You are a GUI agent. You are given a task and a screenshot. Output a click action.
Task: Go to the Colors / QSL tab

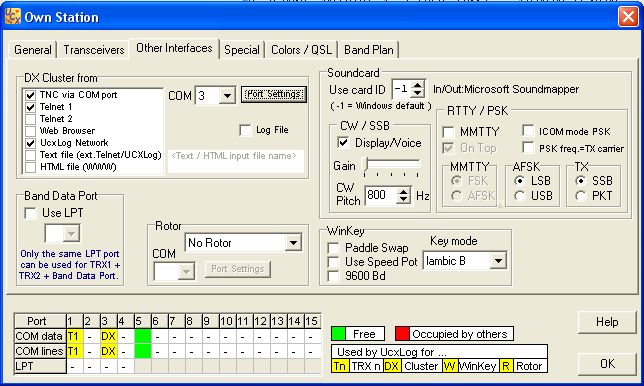point(301,50)
